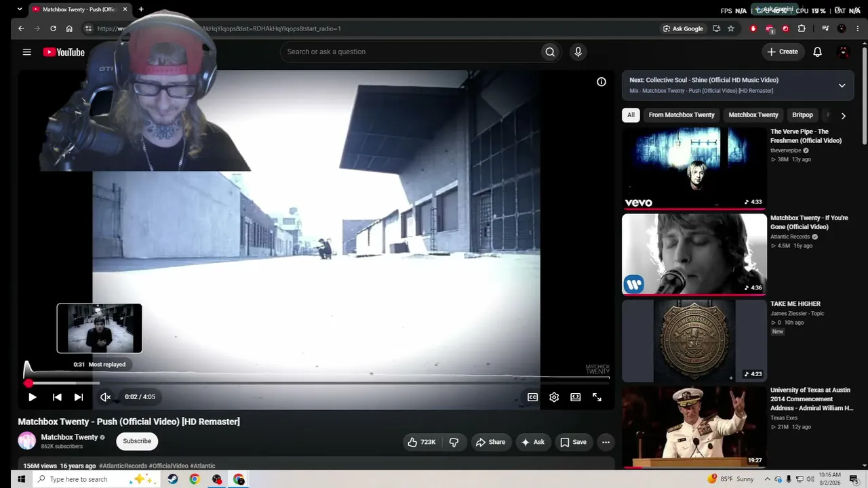The width and height of the screenshot is (868, 488).
Task: Start voice search with the microphone icon
Action: click(x=578, y=52)
